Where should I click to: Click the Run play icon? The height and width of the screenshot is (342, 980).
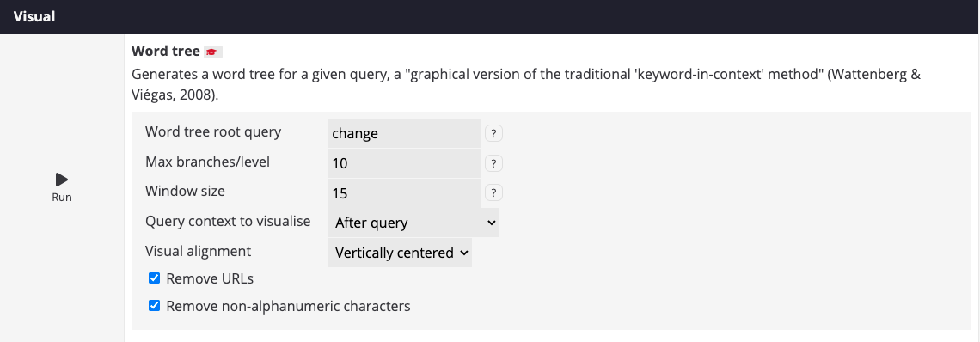coord(61,180)
